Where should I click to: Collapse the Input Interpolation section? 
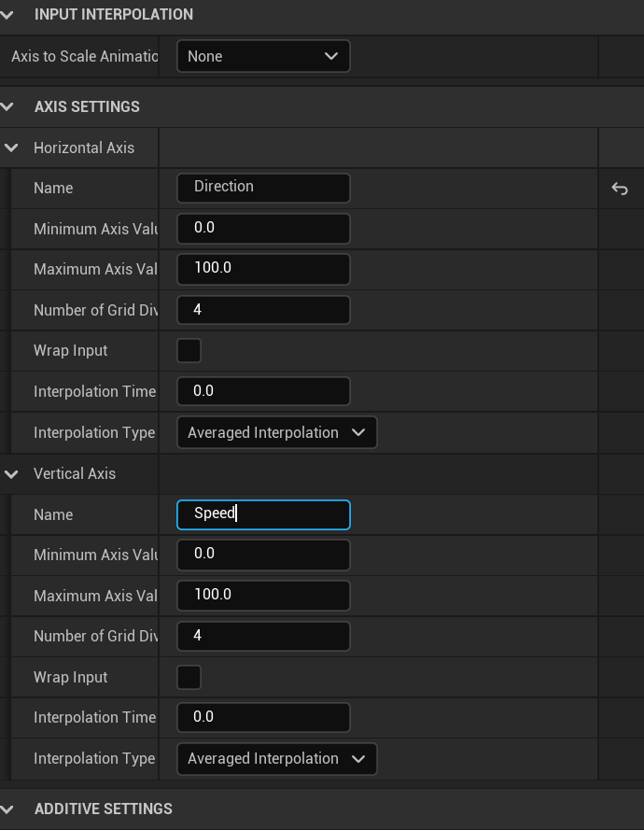coord(8,14)
